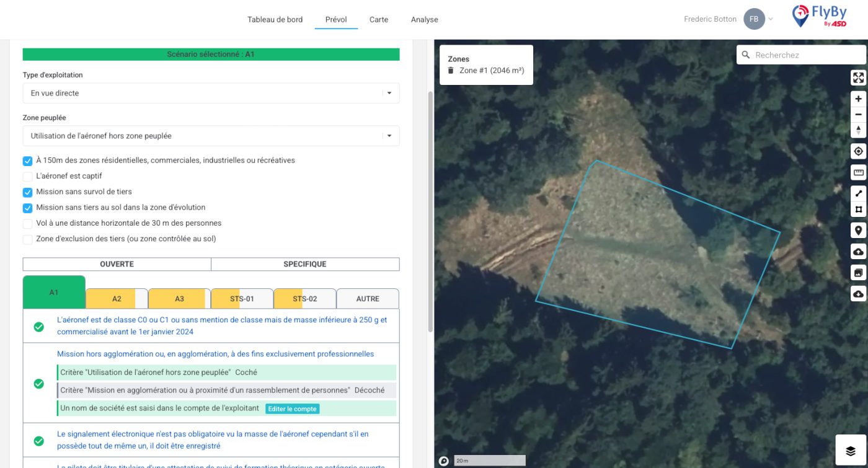Toggle fullscreen map view
Image resolution: width=868 pixels, height=468 pixels.
tap(858, 77)
